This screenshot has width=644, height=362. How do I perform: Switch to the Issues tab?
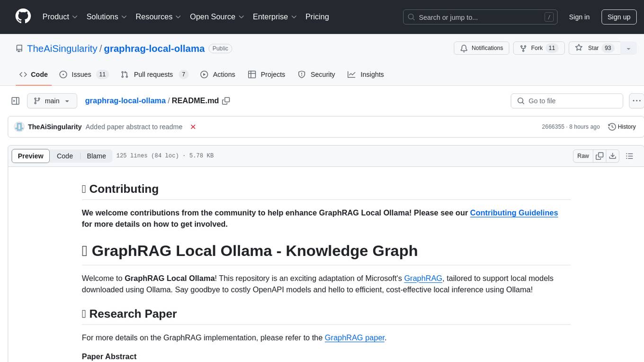point(84,74)
